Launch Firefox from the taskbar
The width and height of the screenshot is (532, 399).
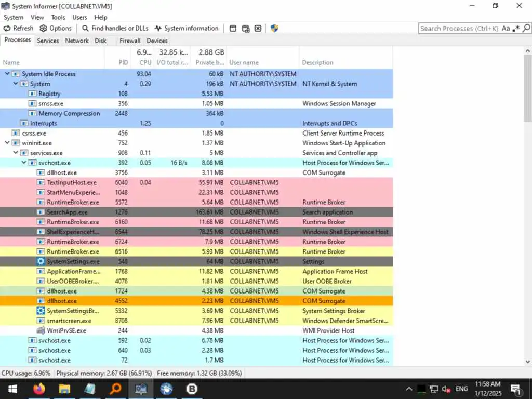(x=39, y=389)
